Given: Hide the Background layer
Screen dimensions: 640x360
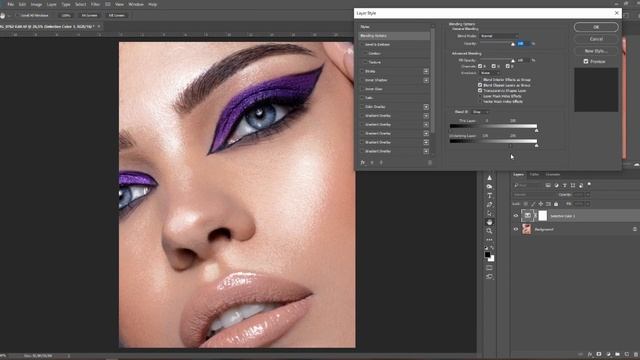Looking at the screenshot, I should point(516,229).
